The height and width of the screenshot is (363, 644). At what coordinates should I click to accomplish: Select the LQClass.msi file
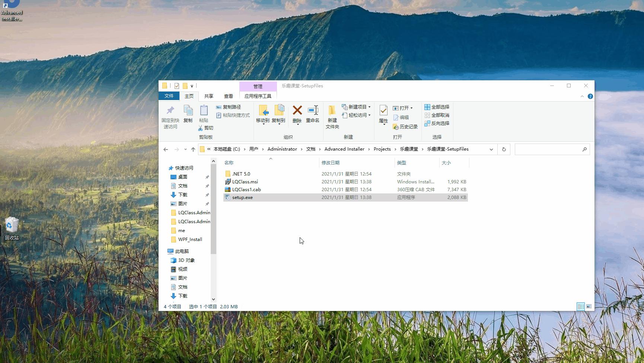(245, 181)
